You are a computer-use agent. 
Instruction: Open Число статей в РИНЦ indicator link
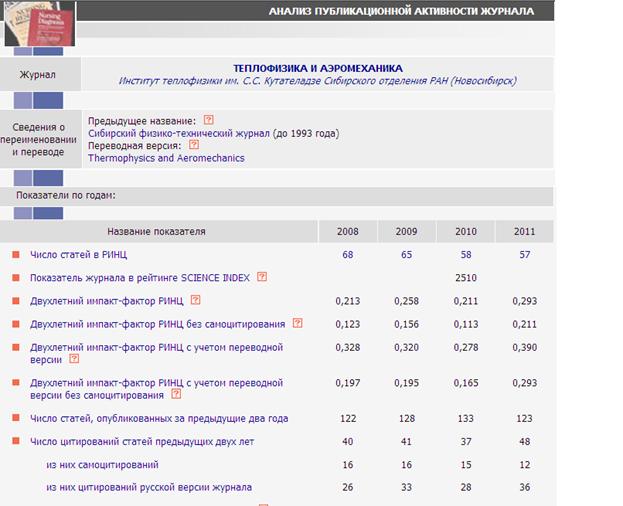(79, 255)
